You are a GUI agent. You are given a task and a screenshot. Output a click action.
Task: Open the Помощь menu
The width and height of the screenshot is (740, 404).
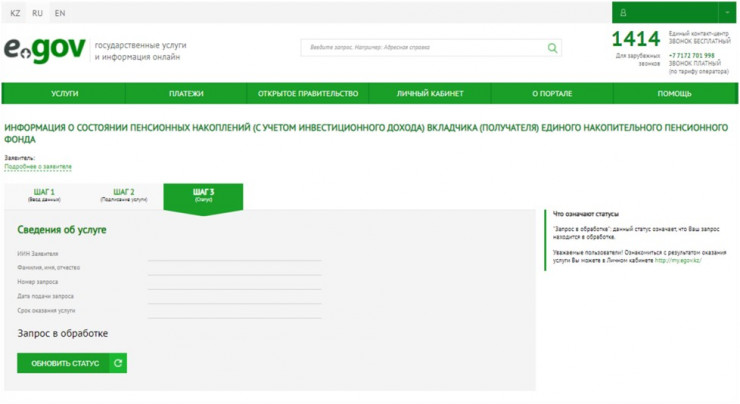click(x=674, y=94)
